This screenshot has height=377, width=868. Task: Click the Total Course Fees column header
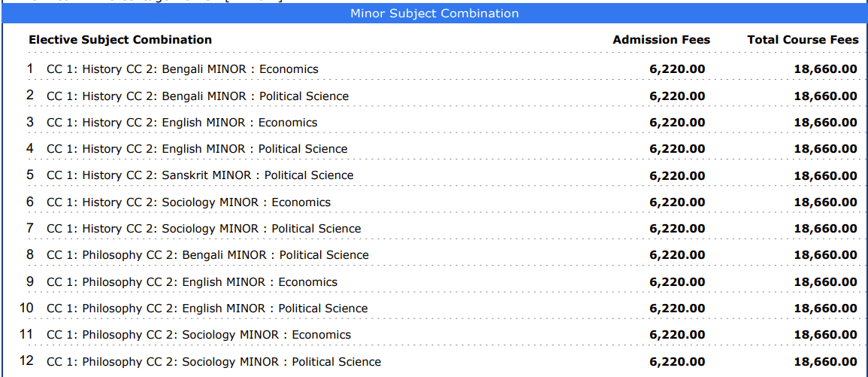click(x=803, y=40)
